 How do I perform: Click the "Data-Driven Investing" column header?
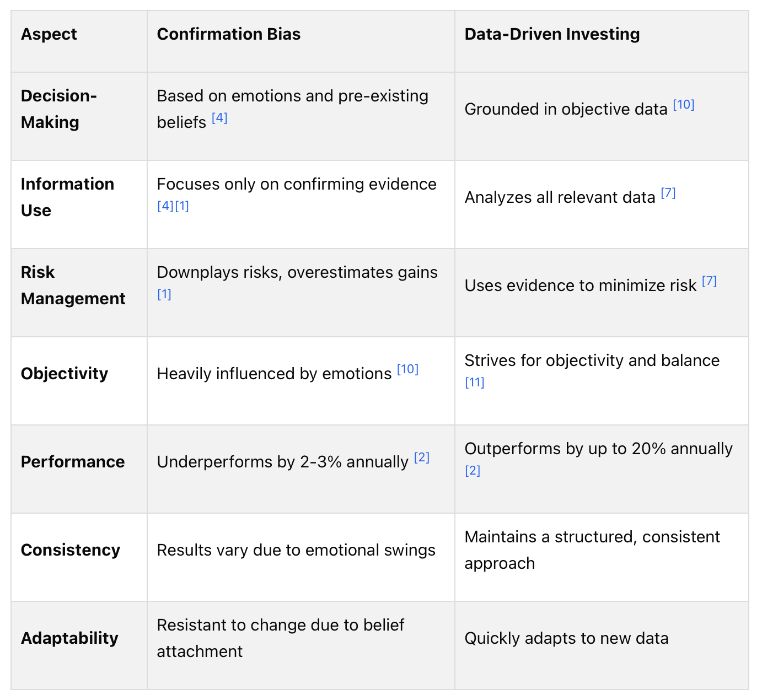[552, 34]
